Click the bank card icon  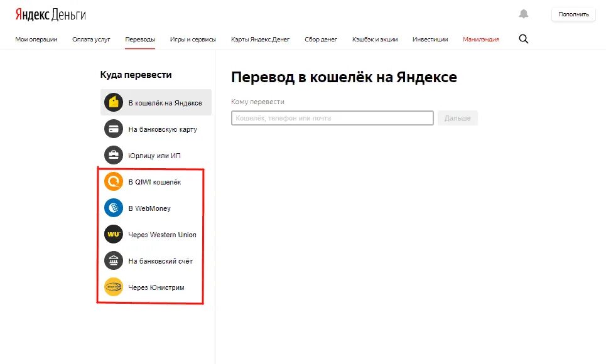pyautogui.click(x=114, y=129)
